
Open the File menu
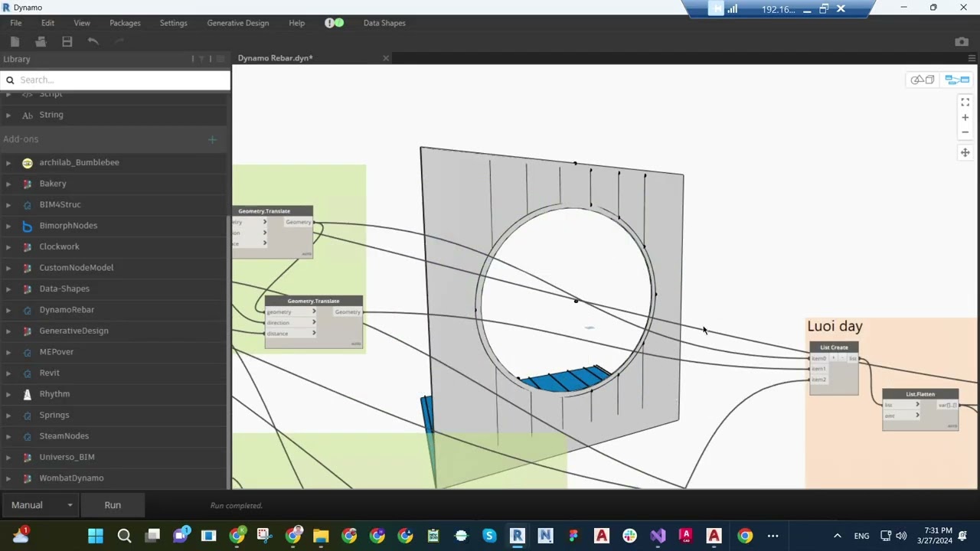[x=15, y=23]
